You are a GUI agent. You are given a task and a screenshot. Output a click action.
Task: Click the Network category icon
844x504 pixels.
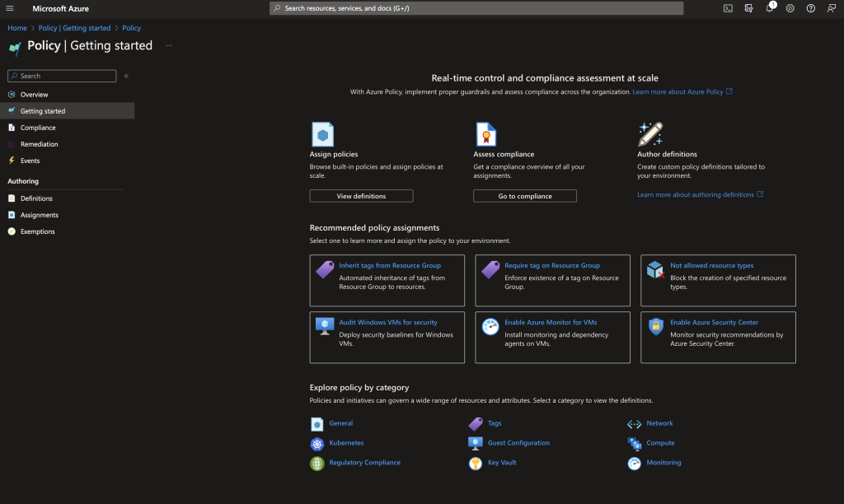point(634,424)
